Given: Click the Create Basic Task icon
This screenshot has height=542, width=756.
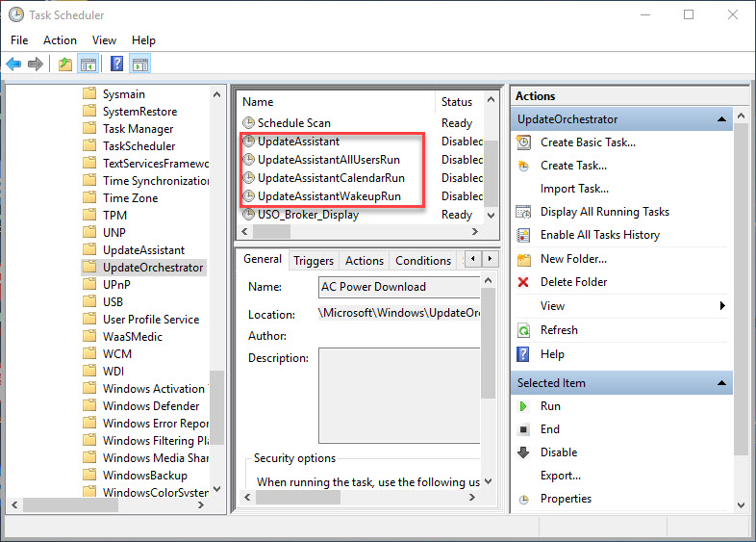Looking at the screenshot, I should [x=523, y=142].
